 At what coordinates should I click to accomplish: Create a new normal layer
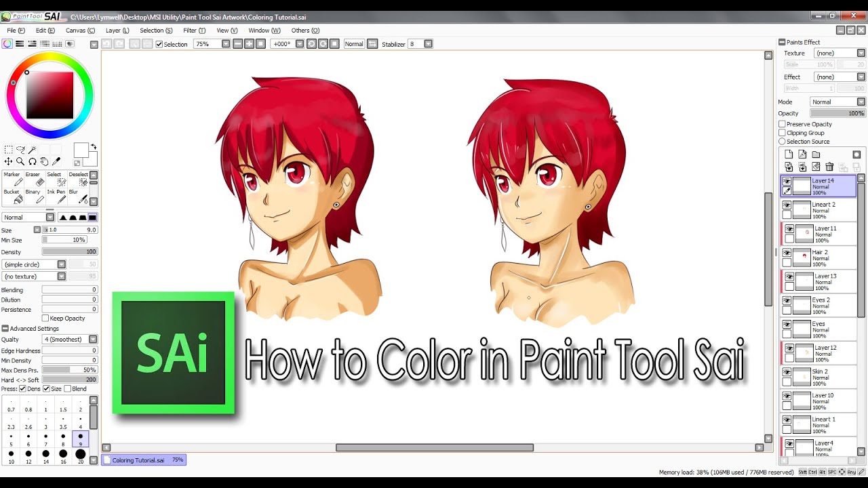[789, 155]
